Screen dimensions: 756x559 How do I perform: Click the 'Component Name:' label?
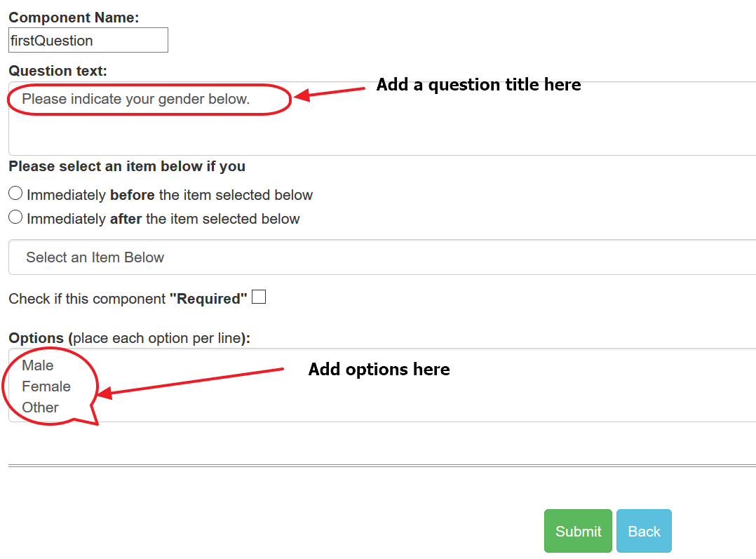(74, 18)
